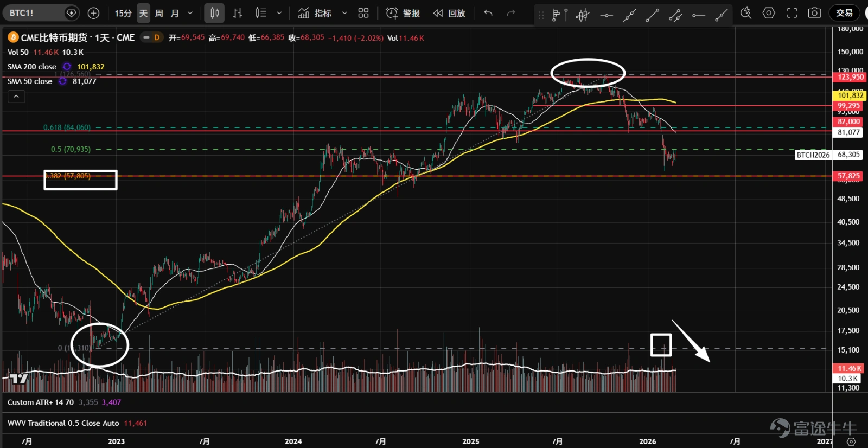Undo the last chart action
The width and height of the screenshot is (868, 448).
tap(488, 13)
